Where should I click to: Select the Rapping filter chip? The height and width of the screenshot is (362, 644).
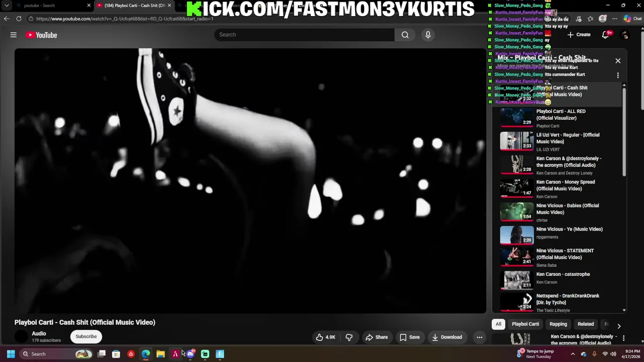click(x=558, y=324)
